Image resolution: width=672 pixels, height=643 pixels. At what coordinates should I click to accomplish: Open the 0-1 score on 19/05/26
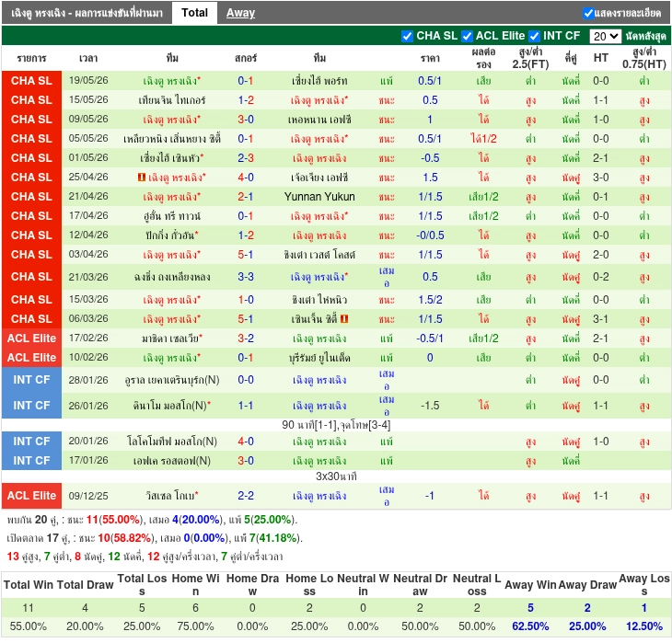click(246, 81)
